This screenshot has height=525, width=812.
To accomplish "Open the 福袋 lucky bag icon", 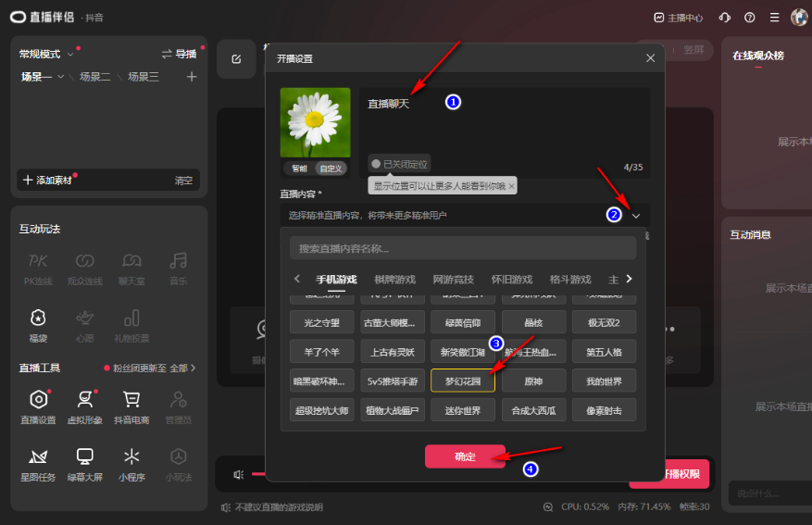I will tap(38, 326).
